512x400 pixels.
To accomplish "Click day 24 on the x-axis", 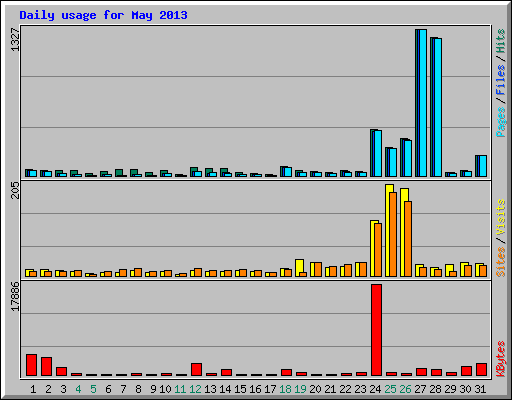I will (x=375, y=389).
